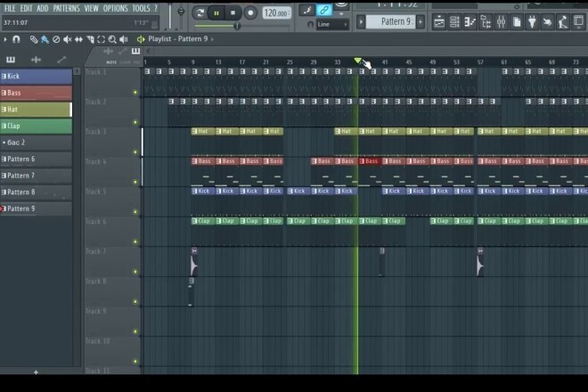The height and width of the screenshot is (392, 588).
Task: Select Pattern 6 in picker
Action: point(36,159)
